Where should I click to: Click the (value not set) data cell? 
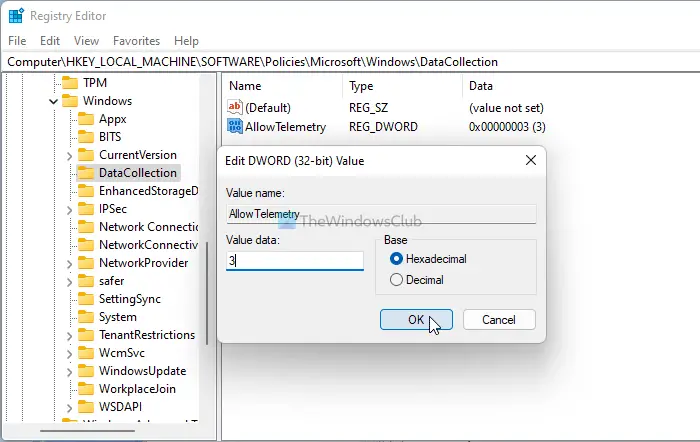506,108
